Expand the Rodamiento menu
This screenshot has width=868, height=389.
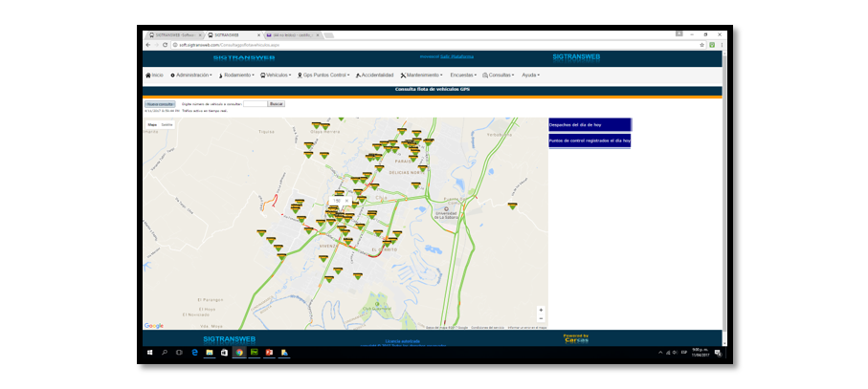236,76
